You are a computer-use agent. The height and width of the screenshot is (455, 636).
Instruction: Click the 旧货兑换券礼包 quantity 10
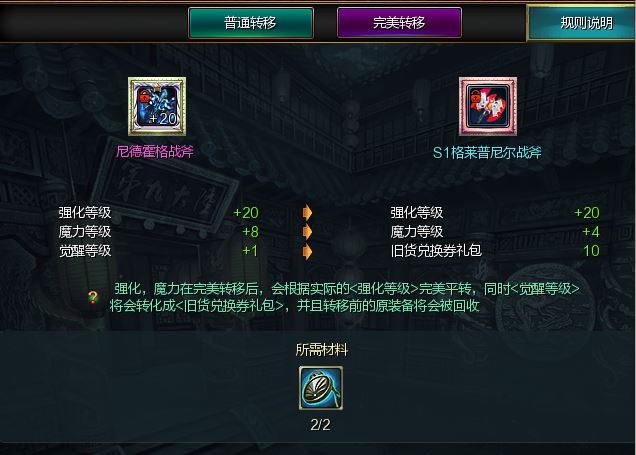pyautogui.click(x=591, y=251)
